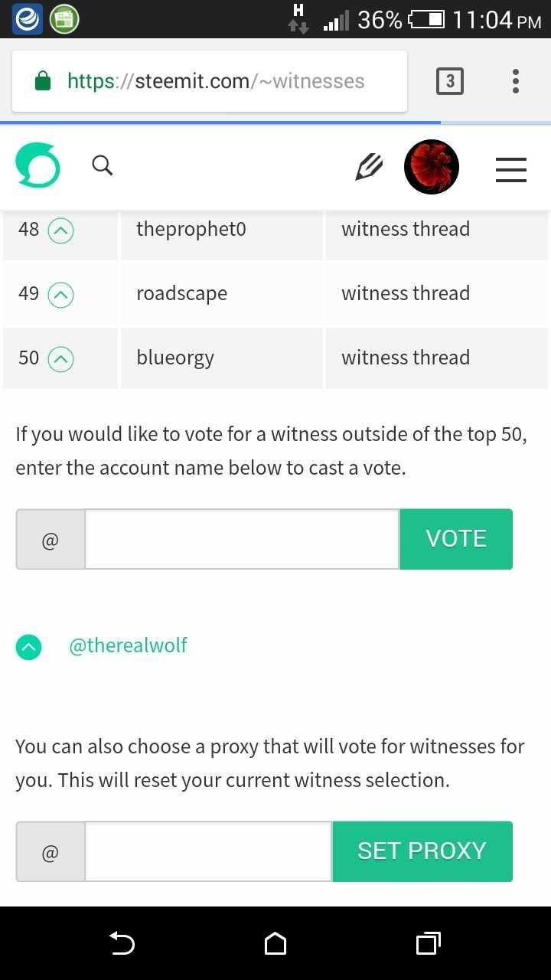The height and width of the screenshot is (980, 551).
Task: Open the browser three-dot overflow menu
Action: coord(516,81)
